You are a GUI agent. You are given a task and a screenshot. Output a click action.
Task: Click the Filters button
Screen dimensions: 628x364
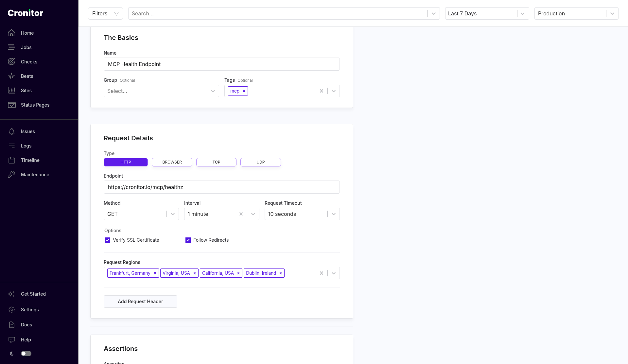pos(105,13)
